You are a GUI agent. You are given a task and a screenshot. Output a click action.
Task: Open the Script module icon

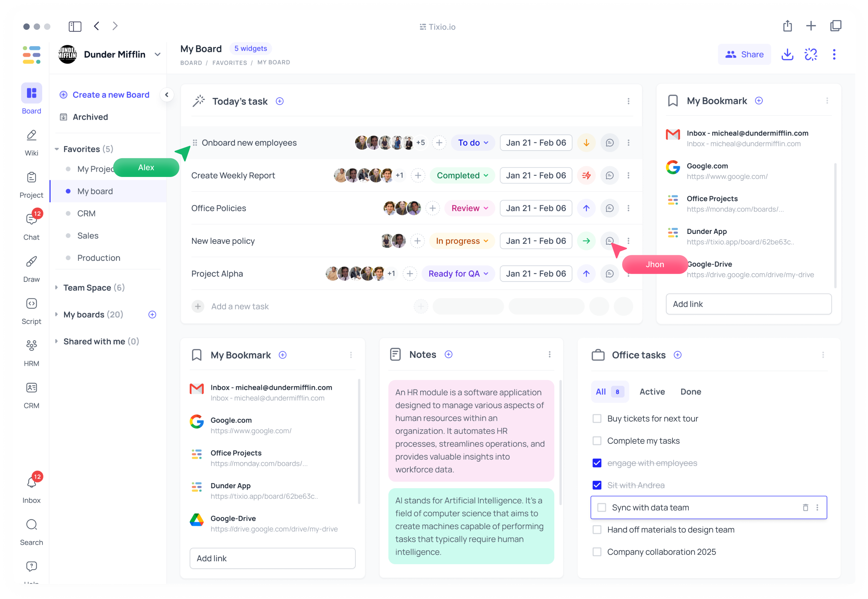pyautogui.click(x=32, y=311)
